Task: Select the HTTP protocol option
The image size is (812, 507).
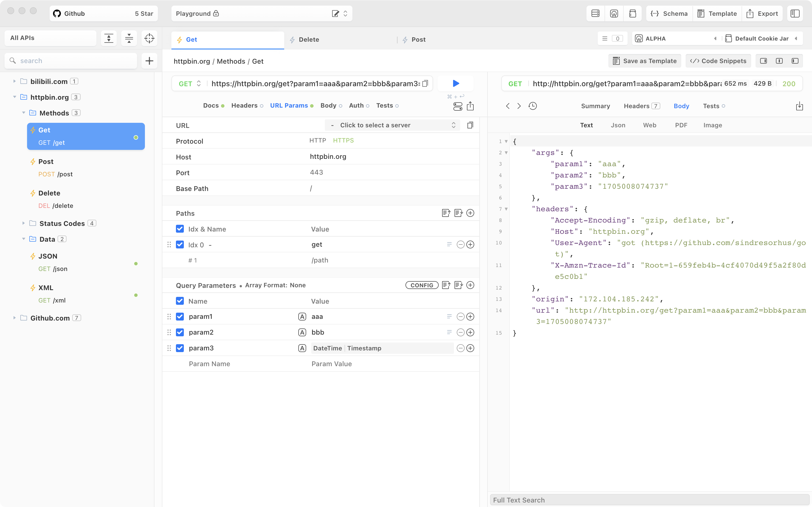Action: pyautogui.click(x=317, y=141)
